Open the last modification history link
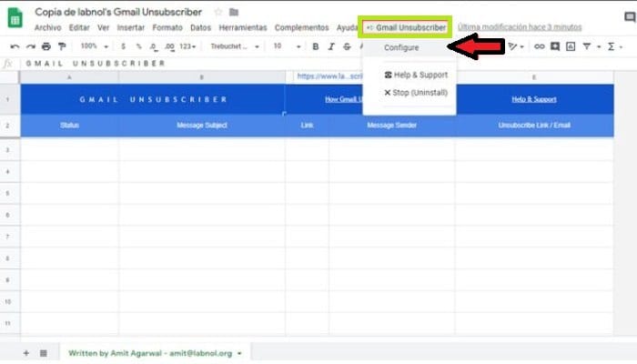This screenshot has width=637, height=364. click(520, 27)
